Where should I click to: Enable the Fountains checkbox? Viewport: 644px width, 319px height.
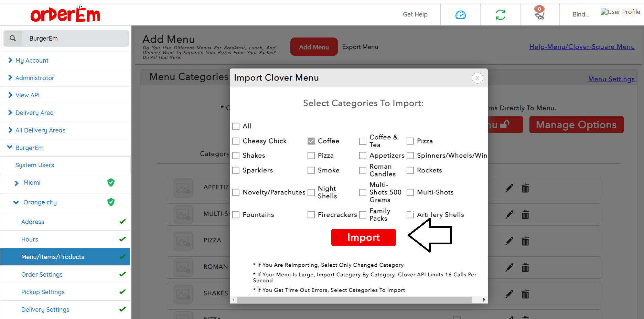pos(236,215)
